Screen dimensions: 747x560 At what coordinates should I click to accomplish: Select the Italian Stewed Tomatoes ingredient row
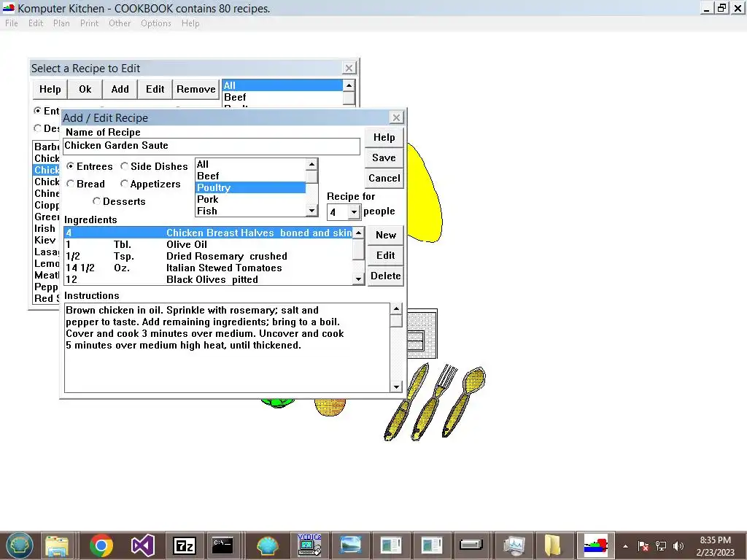(209, 268)
